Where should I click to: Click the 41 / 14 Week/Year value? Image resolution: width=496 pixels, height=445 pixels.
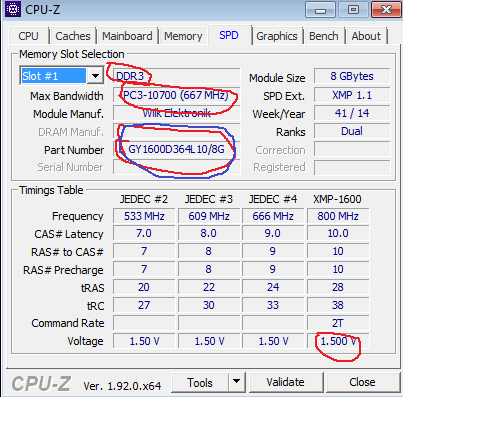(352, 113)
